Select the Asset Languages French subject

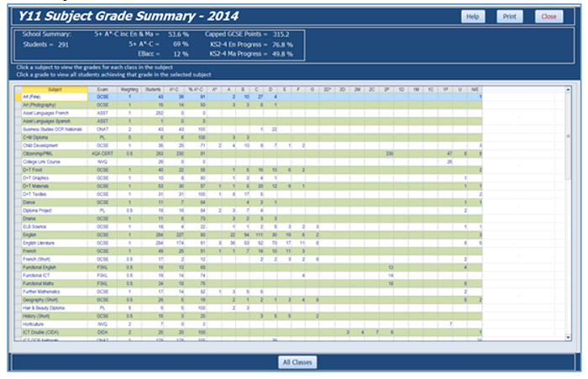[x=55, y=113]
